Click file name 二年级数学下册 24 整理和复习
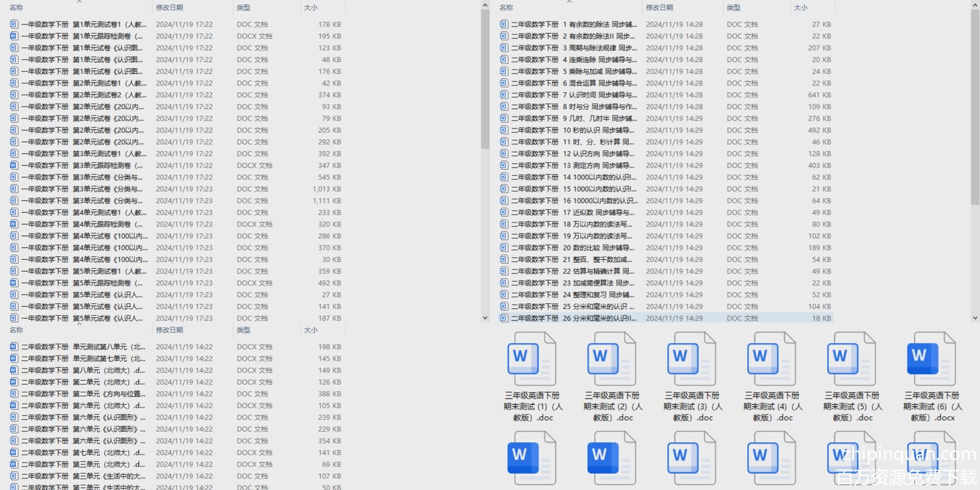The image size is (980, 490). [573, 294]
